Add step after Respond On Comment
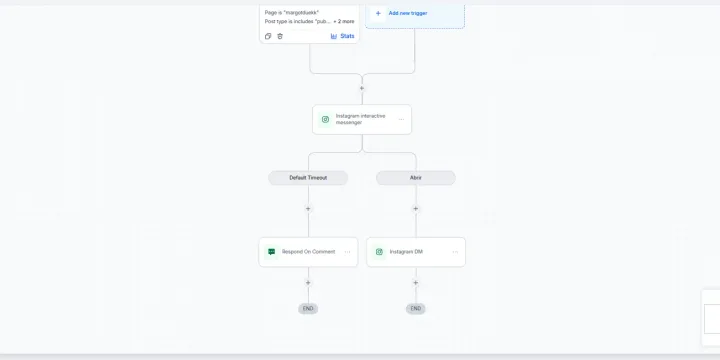 (x=308, y=283)
